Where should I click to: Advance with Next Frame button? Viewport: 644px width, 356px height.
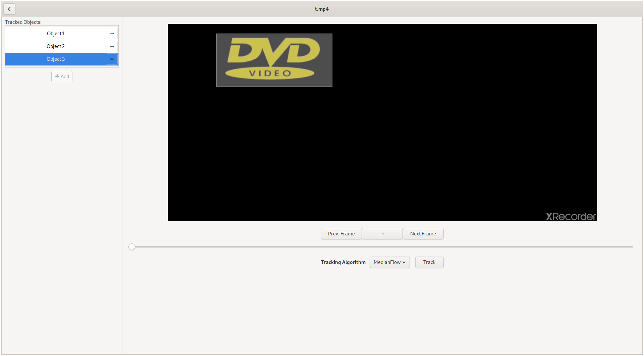coord(423,234)
